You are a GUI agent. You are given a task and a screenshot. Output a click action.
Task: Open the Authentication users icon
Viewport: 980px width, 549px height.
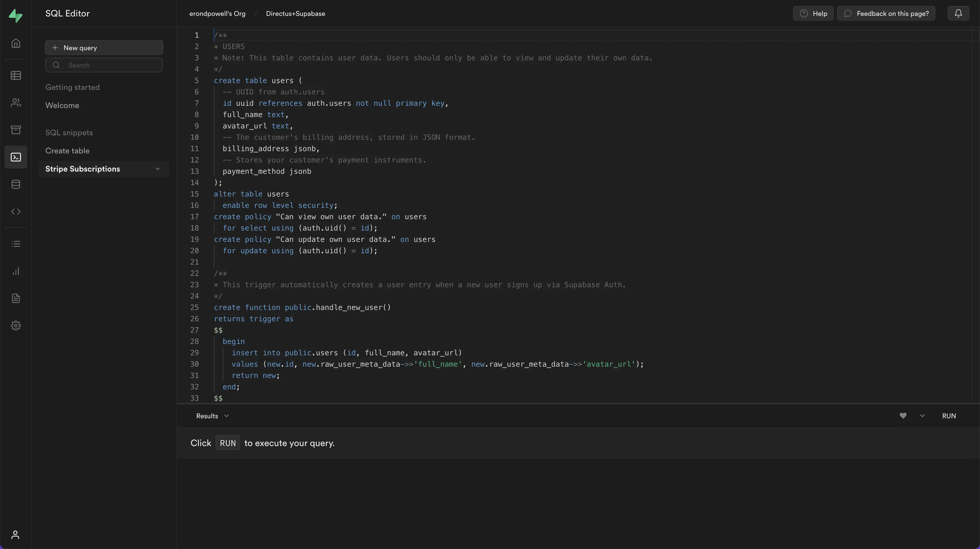point(16,103)
